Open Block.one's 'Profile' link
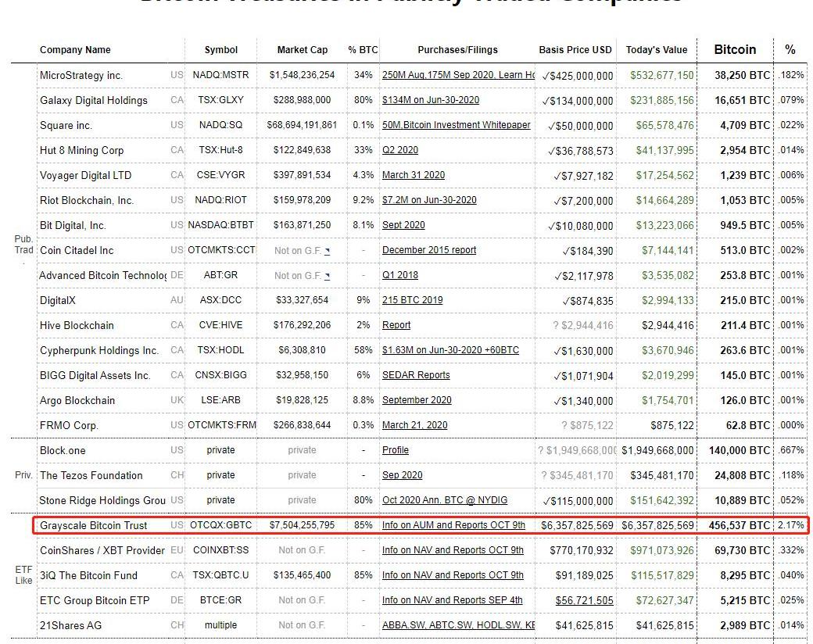The height and width of the screenshot is (644, 813). click(395, 450)
